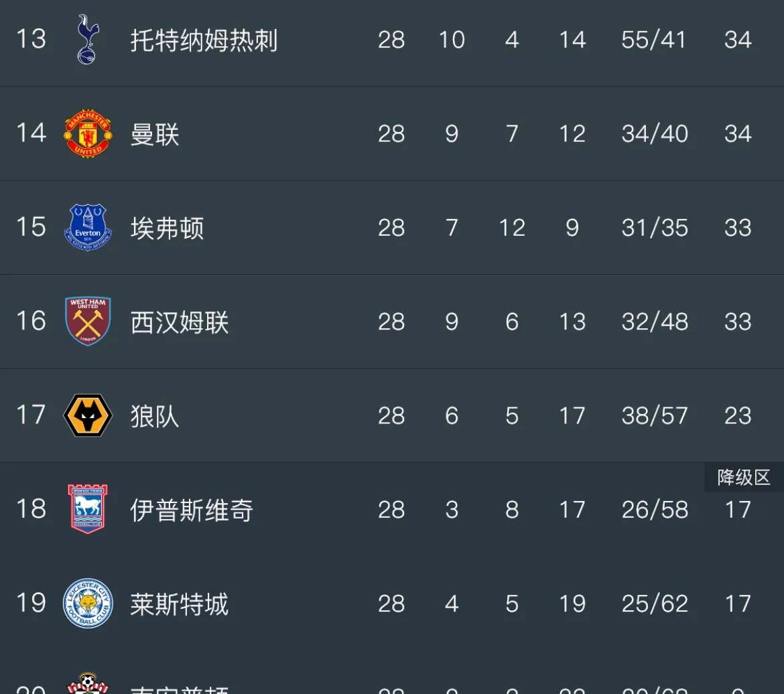784x694 pixels.
Task: Tap the Ipswich Town badge
Action: tap(87, 509)
